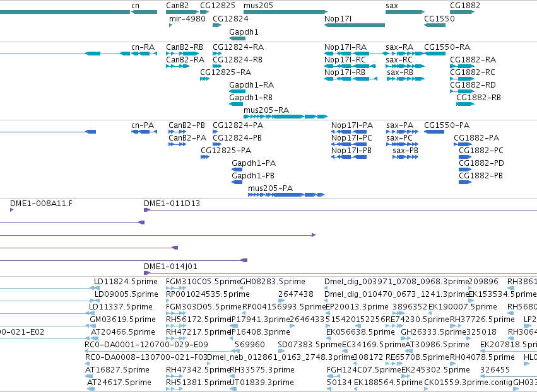Select the Nop17l-RB transcript

pos(351,79)
